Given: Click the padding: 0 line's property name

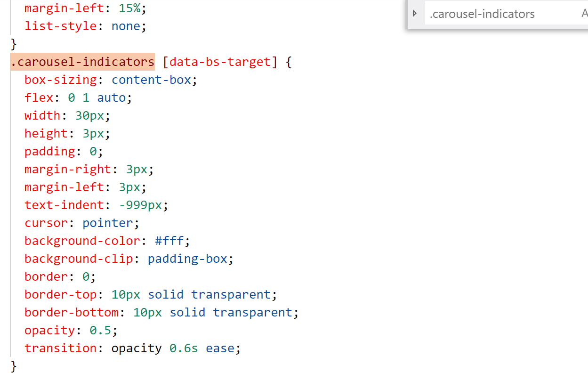Looking at the screenshot, I should [x=50, y=151].
